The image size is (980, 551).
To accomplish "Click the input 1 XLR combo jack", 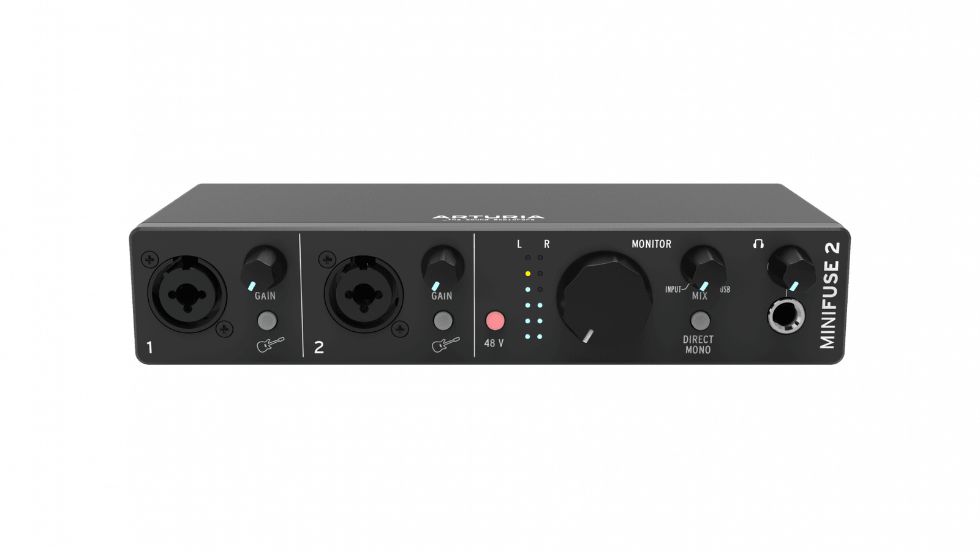I will [x=187, y=294].
